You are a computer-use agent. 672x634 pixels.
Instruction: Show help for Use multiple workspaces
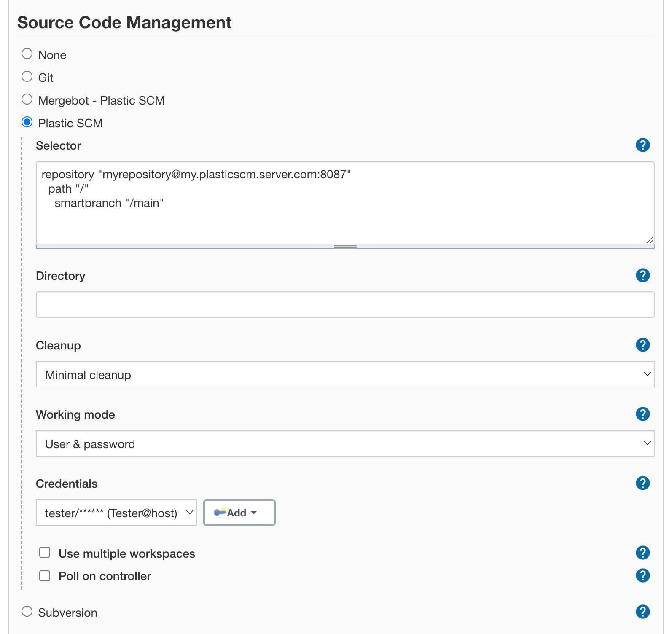(x=642, y=553)
